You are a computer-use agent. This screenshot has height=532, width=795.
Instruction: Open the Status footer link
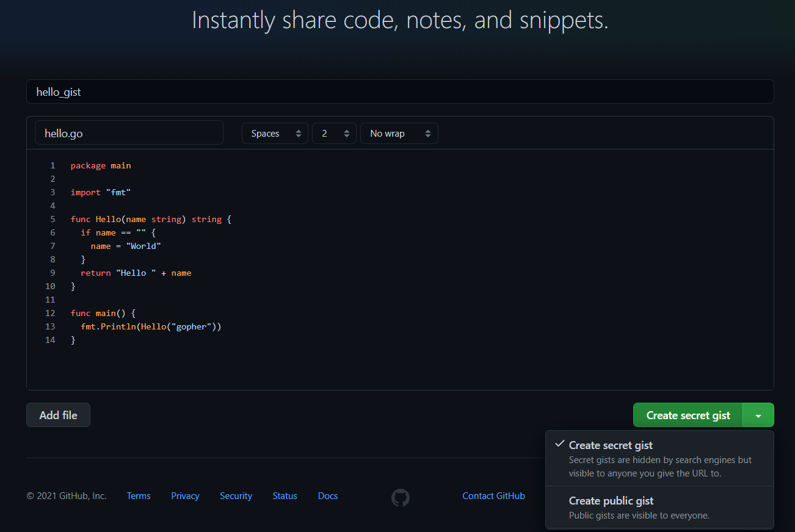(285, 496)
